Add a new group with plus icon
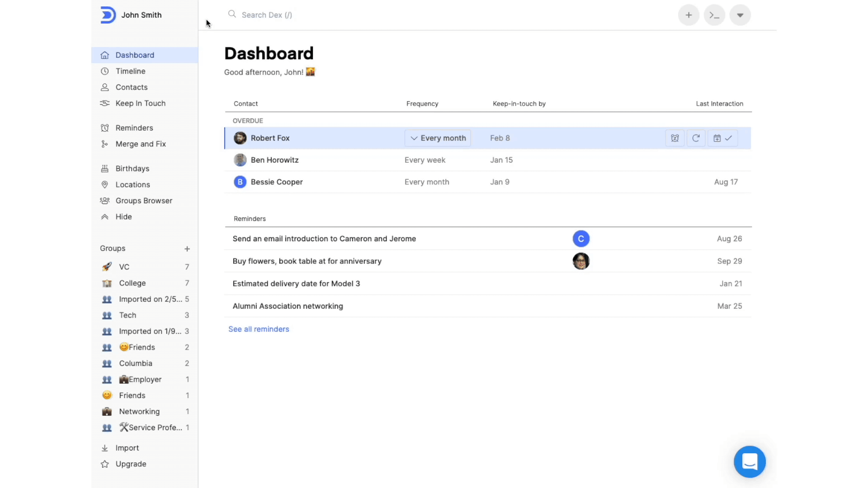868x488 pixels. point(187,249)
